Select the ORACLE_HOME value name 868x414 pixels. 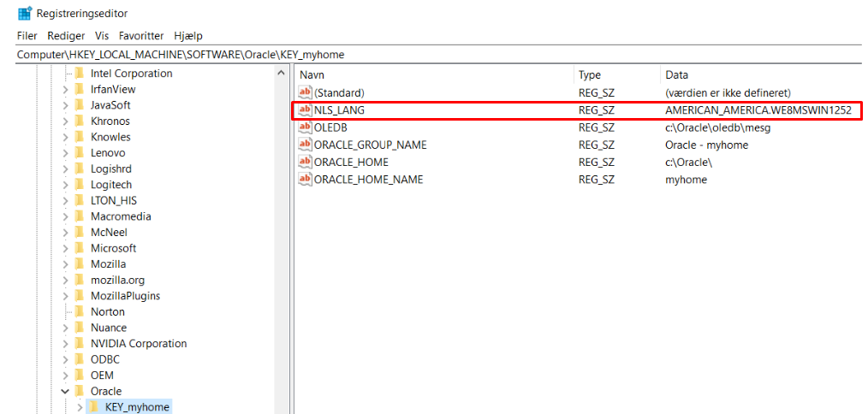click(x=351, y=163)
